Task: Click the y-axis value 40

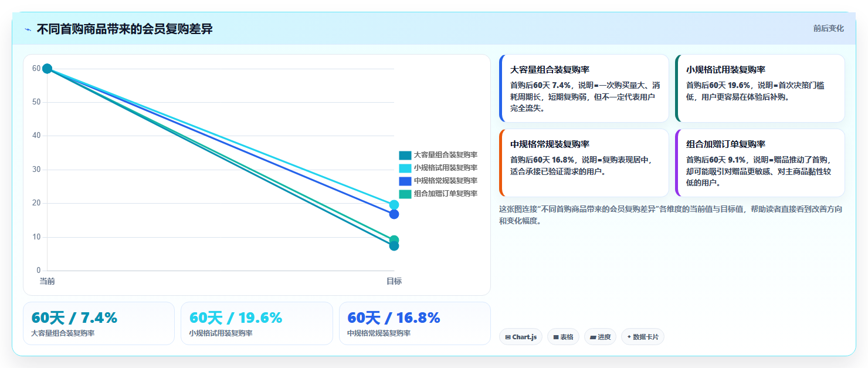Action: (36, 136)
